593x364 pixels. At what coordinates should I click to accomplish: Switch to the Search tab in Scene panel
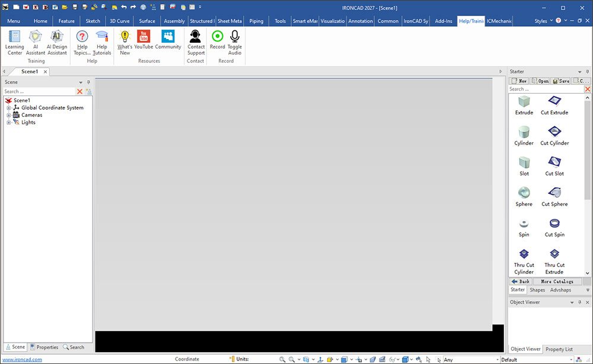pyautogui.click(x=74, y=347)
